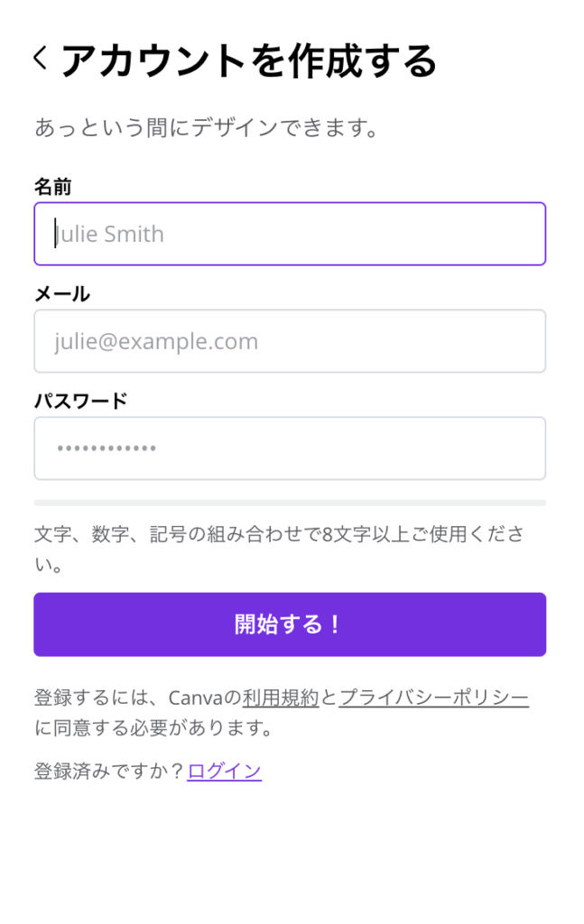Image resolution: width=584 pixels, height=924 pixels.
Task: Select the パスワード password input field
Action: (290, 448)
